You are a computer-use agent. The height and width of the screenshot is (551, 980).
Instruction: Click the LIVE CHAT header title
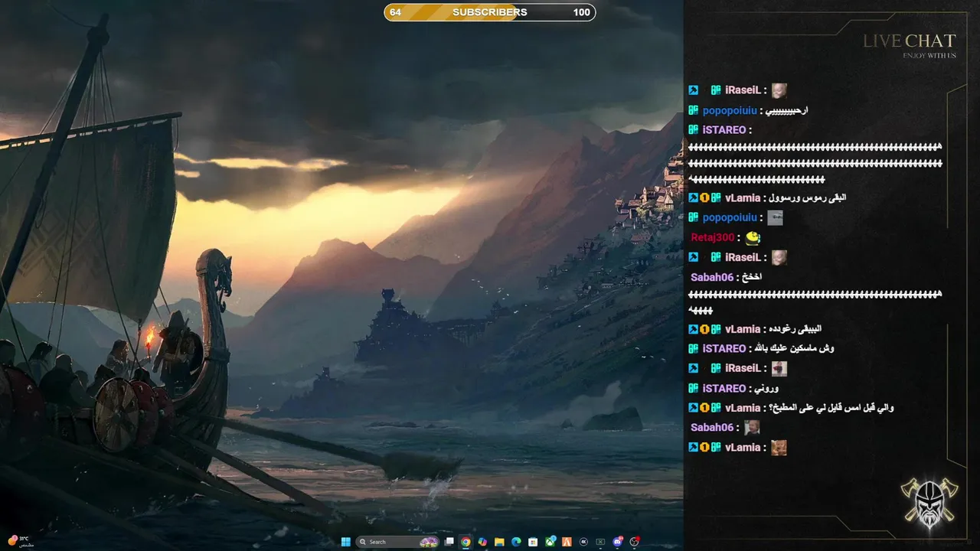point(910,41)
